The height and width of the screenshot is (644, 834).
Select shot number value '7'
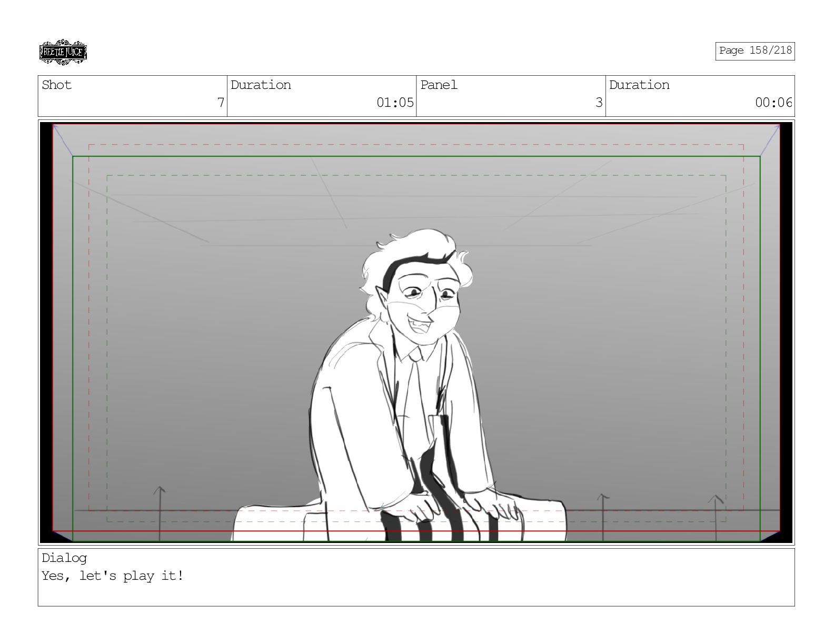(221, 103)
